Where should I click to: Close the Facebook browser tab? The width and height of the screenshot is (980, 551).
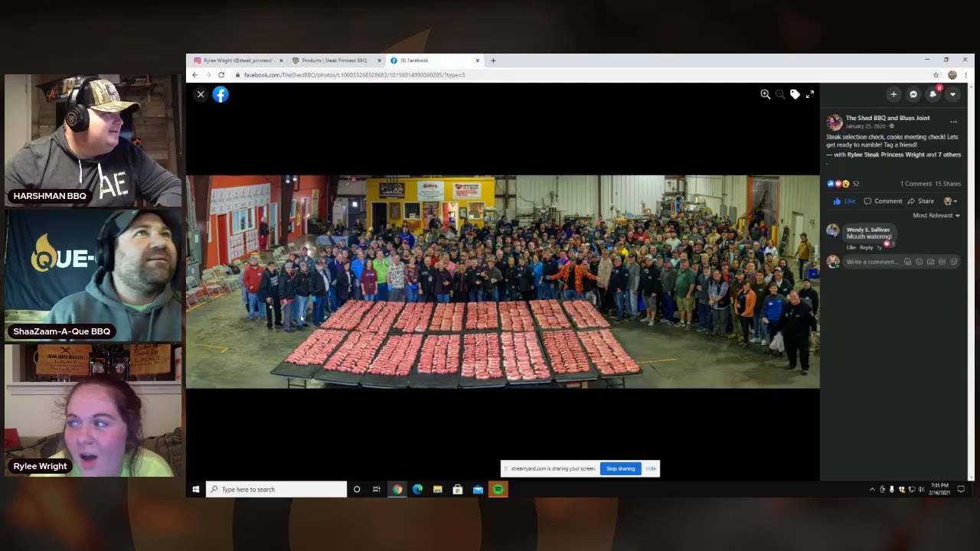pos(478,60)
